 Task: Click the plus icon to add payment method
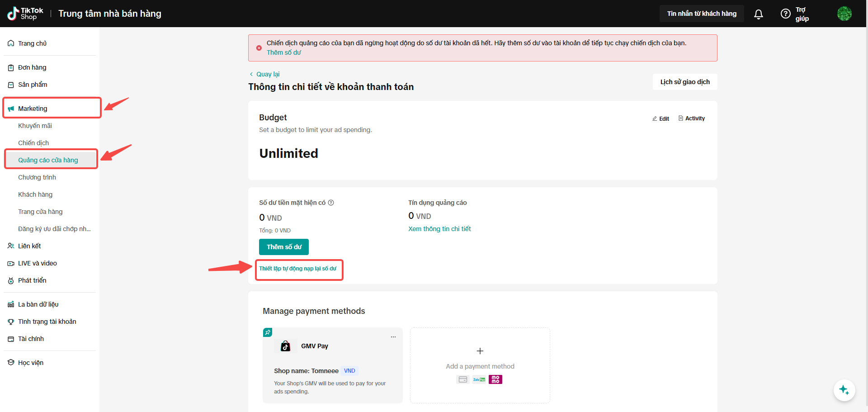pos(480,351)
